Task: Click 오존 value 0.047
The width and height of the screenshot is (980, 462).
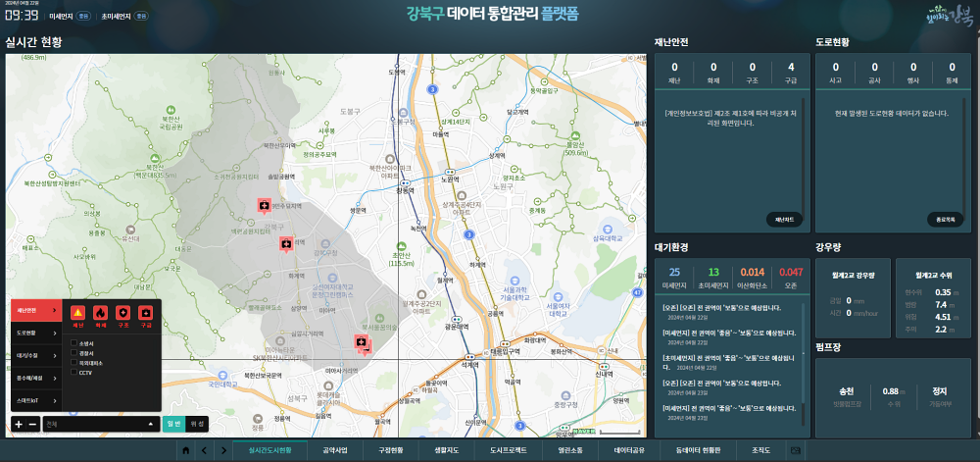Action: (x=791, y=272)
